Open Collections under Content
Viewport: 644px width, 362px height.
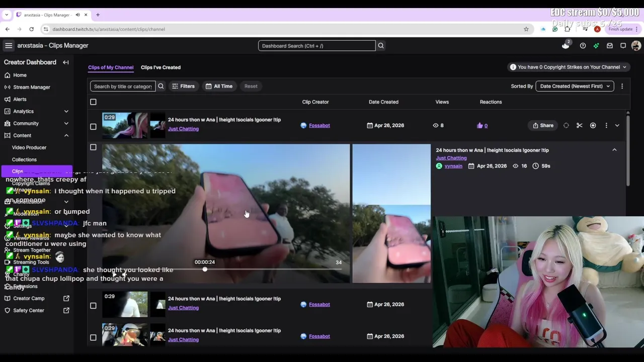(x=24, y=159)
